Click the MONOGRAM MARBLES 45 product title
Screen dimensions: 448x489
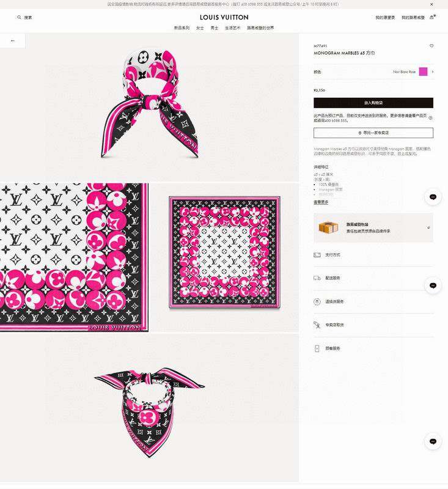(344, 53)
